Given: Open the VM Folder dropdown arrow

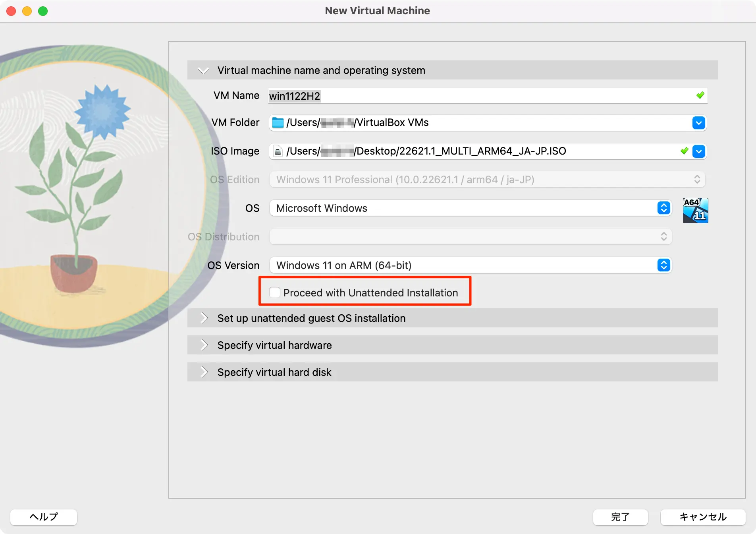Looking at the screenshot, I should (698, 123).
